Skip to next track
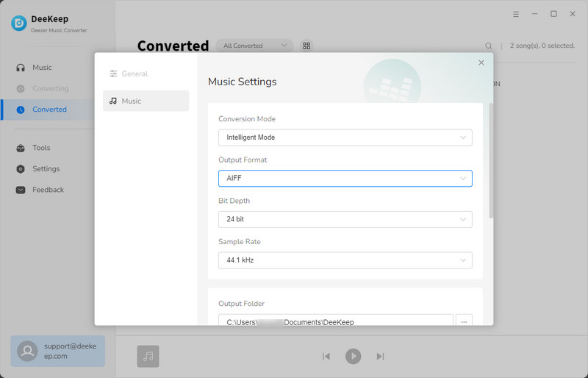 [380, 356]
